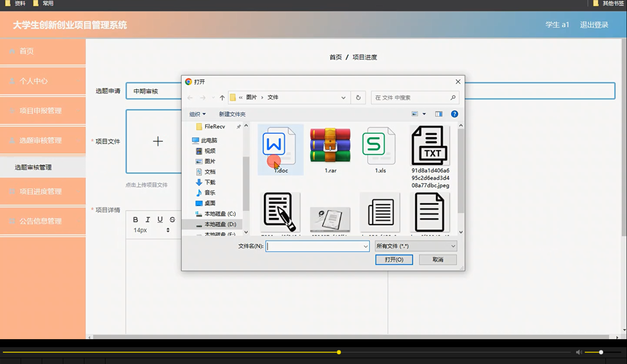Open the file type filter 所有文件 dropdown

[415, 246]
